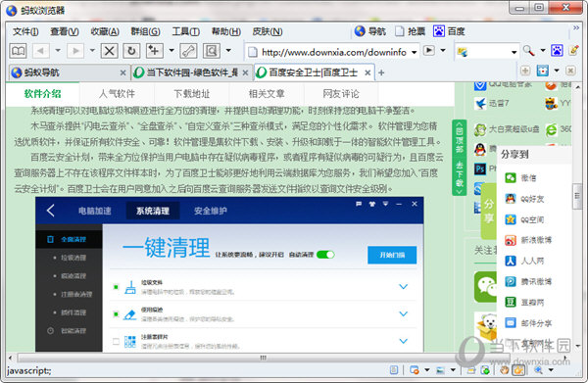Screen dimensions: 588x383
Task: Refresh the page with the reload icon
Action: tap(131, 51)
